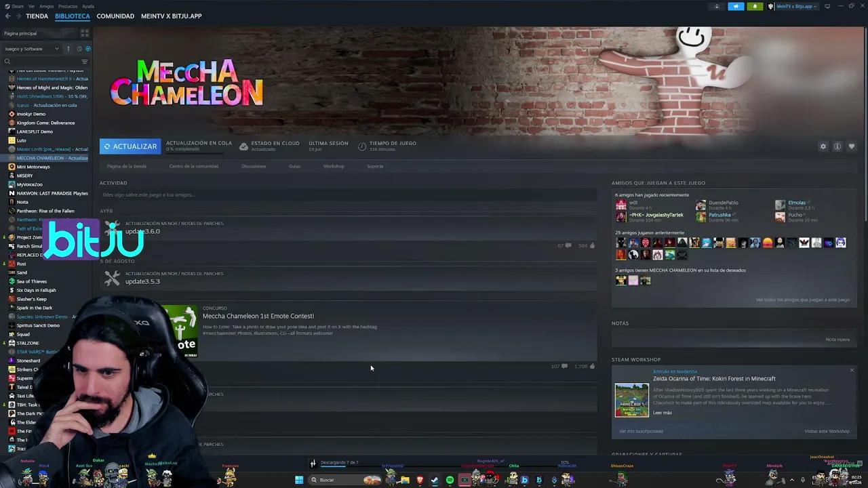Open Centro de la comunidad link

[194, 166]
